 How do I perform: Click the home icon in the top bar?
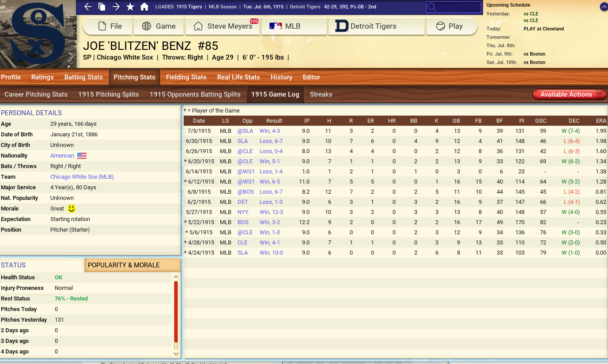click(144, 7)
